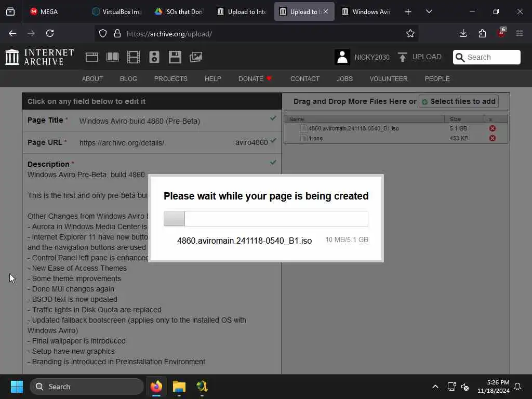Open Windows Start menu
Image resolution: width=532 pixels, height=399 pixels.
[17, 387]
